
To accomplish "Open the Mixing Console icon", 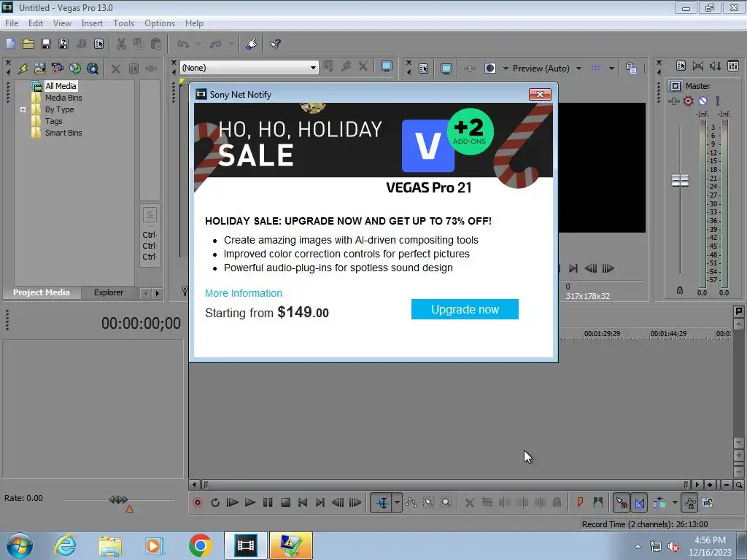I will click(733, 66).
